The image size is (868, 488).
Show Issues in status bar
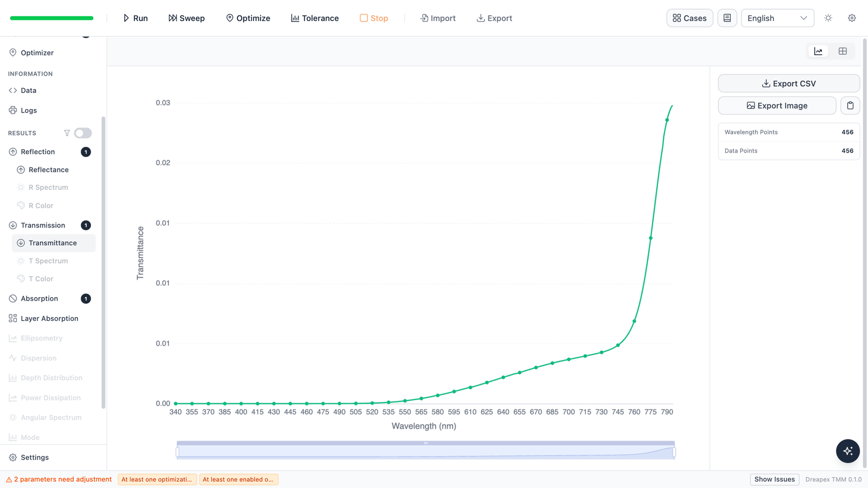coord(774,480)
